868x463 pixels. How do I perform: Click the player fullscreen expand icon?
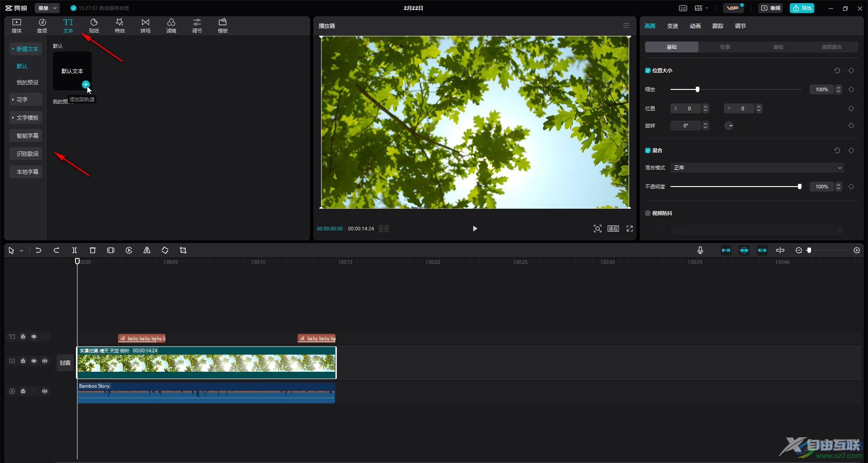(630, 229)
